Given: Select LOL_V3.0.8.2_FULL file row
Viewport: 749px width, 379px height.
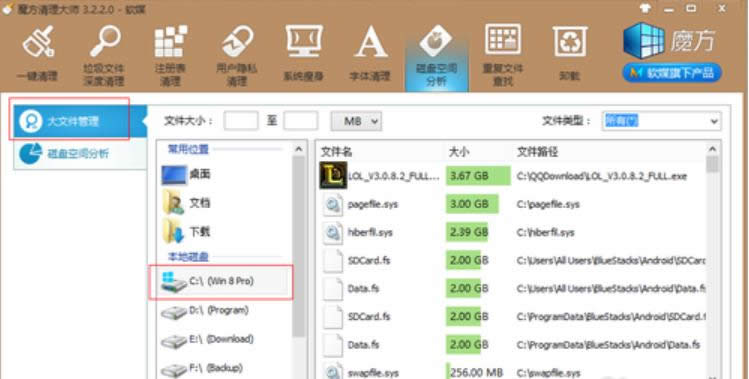Looking at the screenshot, I should pyautogui.click(x=512, y=176).
